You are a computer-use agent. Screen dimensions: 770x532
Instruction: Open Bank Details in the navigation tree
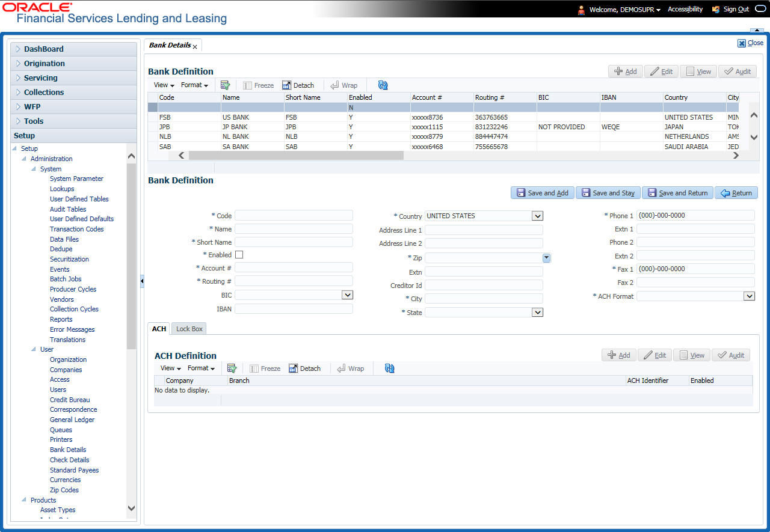click(x=68, y=450)
